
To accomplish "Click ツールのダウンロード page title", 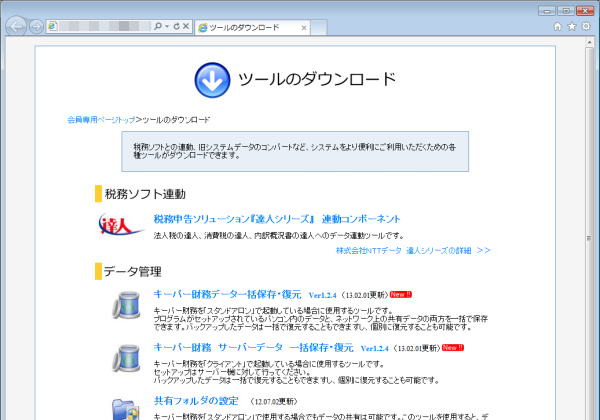I will [317, 79].
